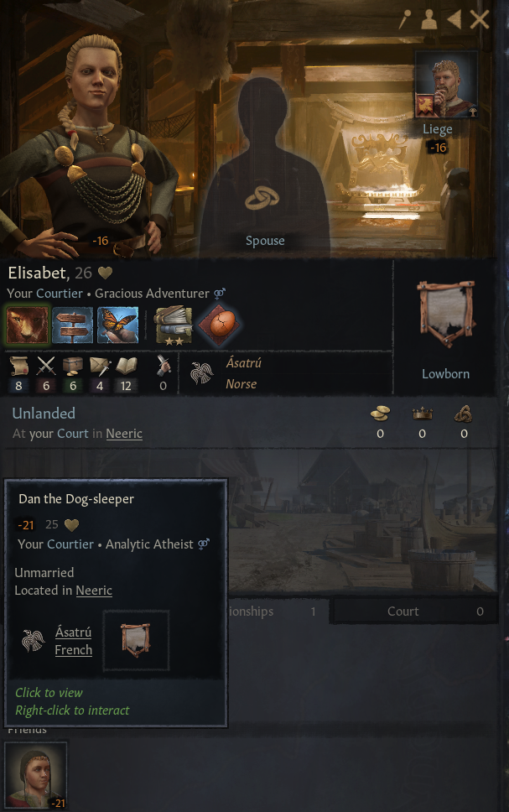The height and width of the screenshot is (812, 509).
Task: Select the lion Brave trait icon
Action: point(28,325)
